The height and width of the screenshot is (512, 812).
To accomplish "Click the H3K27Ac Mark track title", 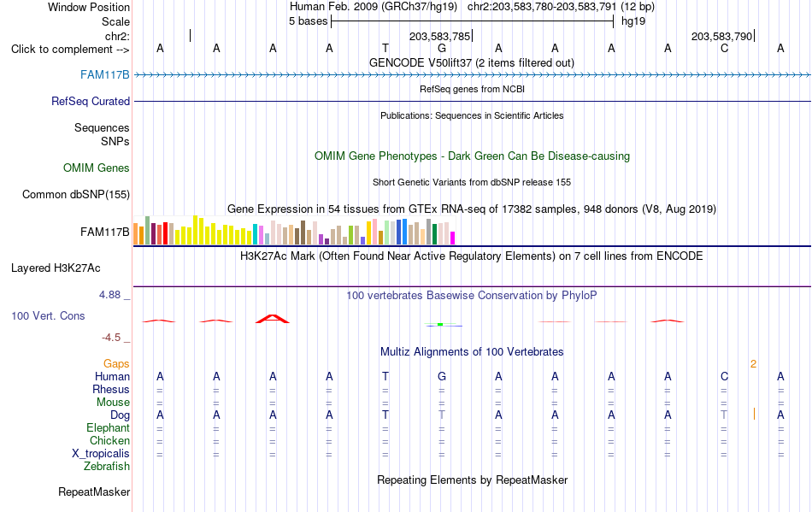I will 472,256.
